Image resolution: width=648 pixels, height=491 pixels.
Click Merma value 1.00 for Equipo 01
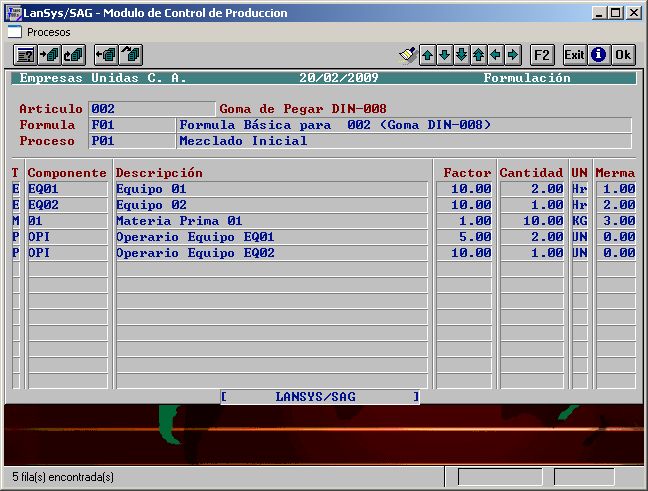click(616, 189)
